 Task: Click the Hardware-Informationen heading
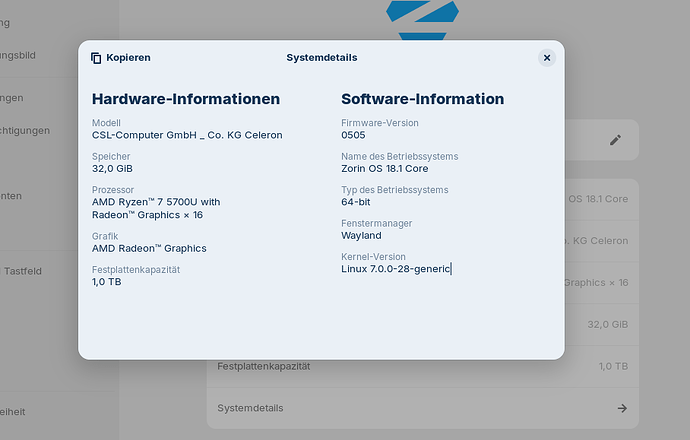186,99
